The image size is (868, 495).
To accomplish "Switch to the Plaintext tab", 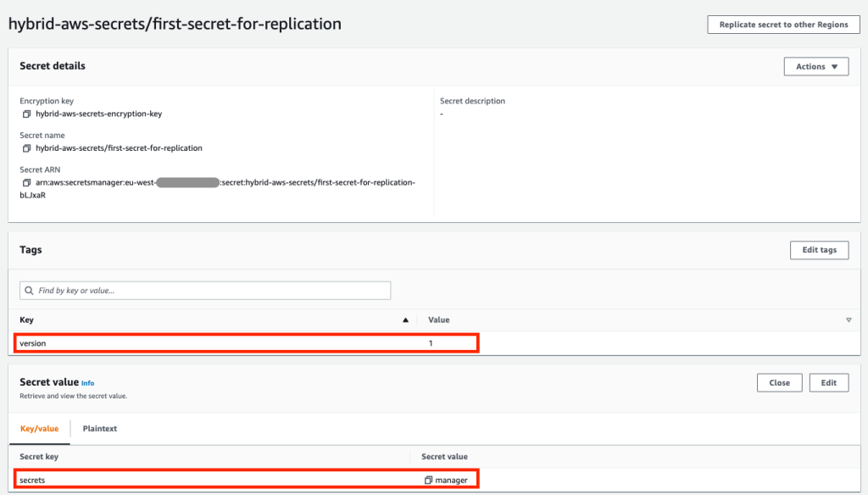I will click(99, 428).
